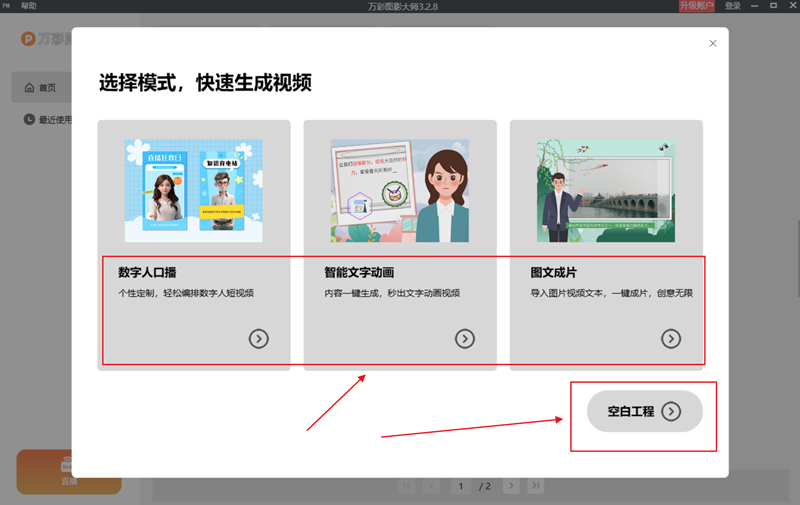Minimize the application window
This screenshot has width=800, height=505.
755,6
